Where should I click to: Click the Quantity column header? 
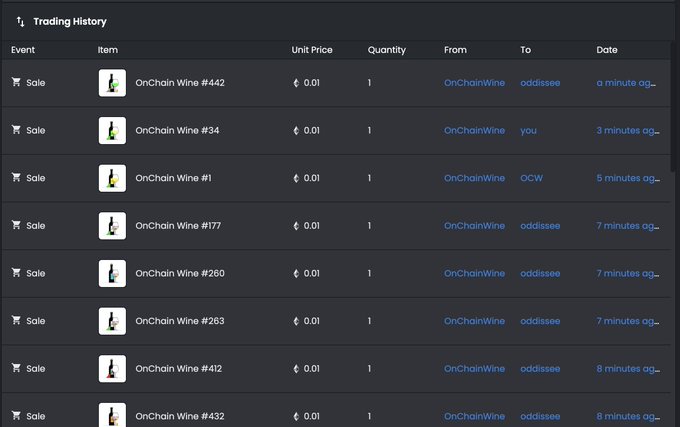387,50
